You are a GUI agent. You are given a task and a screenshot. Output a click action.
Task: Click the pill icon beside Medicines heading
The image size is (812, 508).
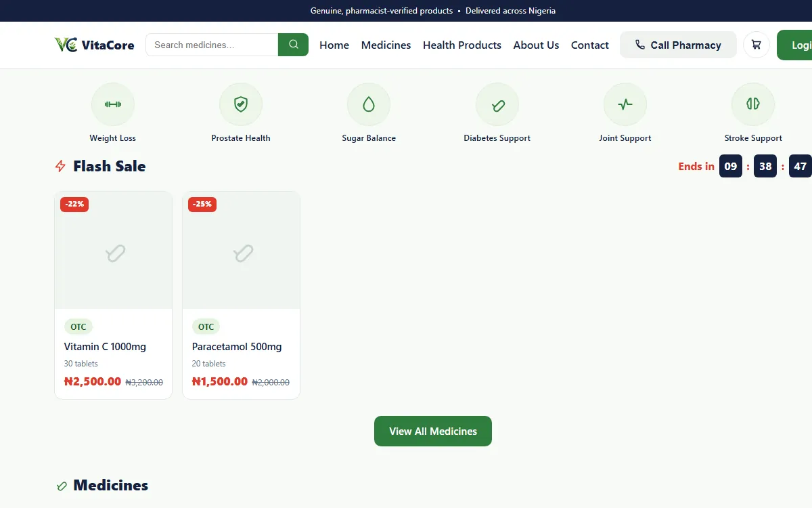click(x=62, y=486)
